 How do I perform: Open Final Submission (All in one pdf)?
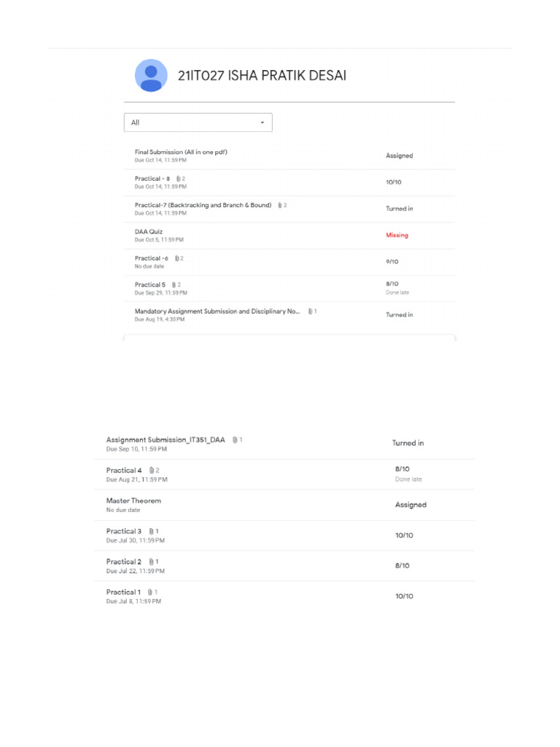point(181,152)
